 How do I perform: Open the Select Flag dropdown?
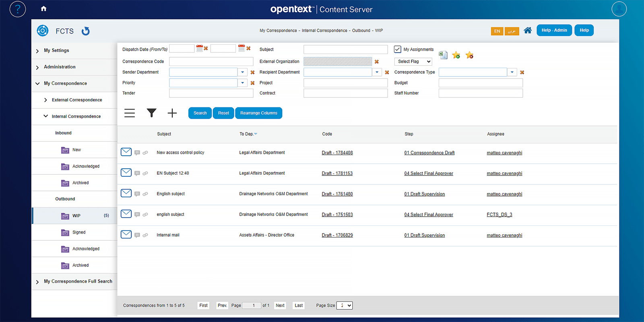point(413,62)
